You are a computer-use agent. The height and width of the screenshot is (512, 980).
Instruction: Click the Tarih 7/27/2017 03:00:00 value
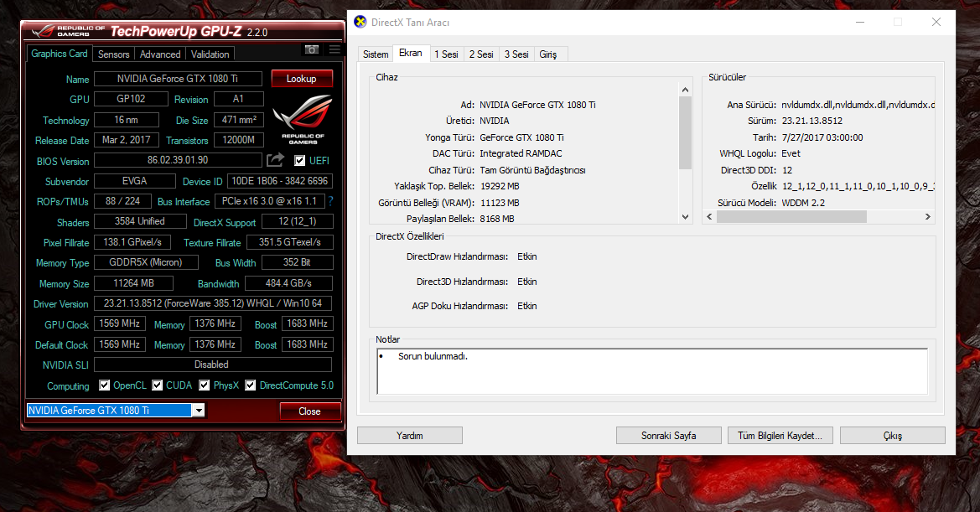pos(822,137)
